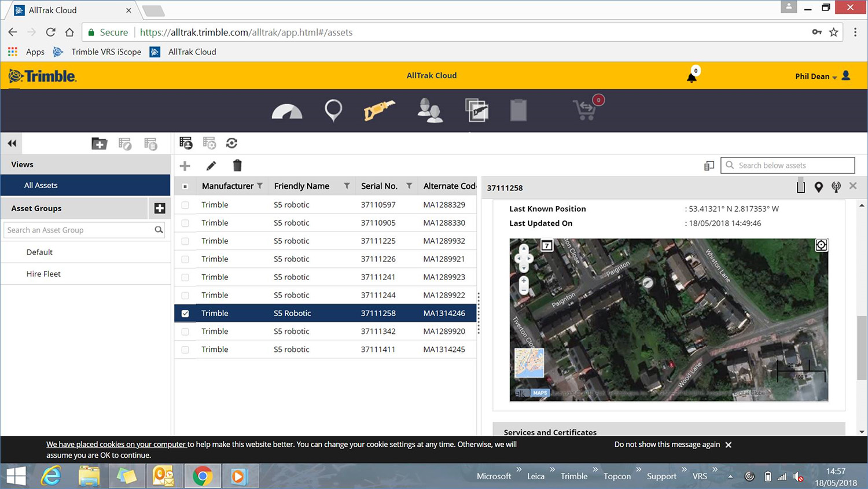Click the add asset plus icon
The image size is (868, 489).
185,166
